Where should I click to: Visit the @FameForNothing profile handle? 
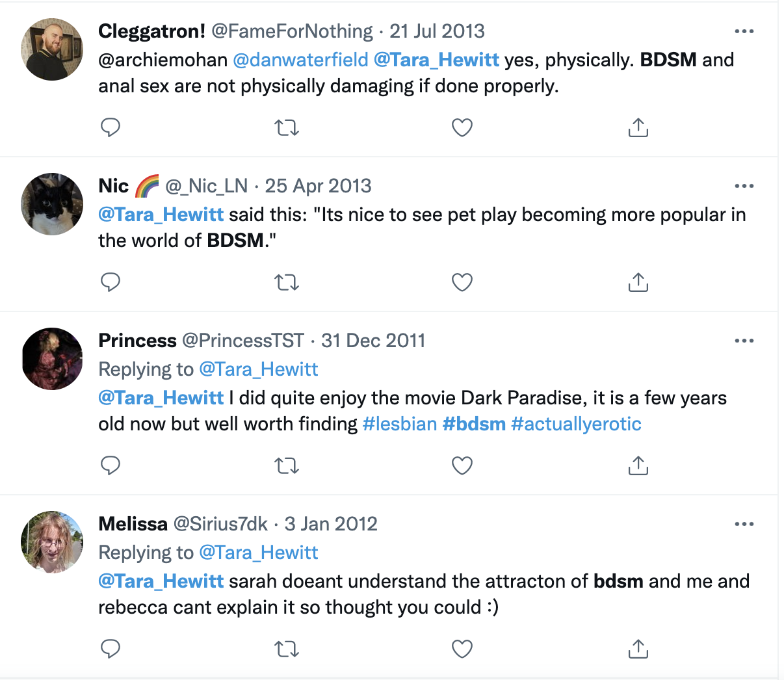pos(292,31)
